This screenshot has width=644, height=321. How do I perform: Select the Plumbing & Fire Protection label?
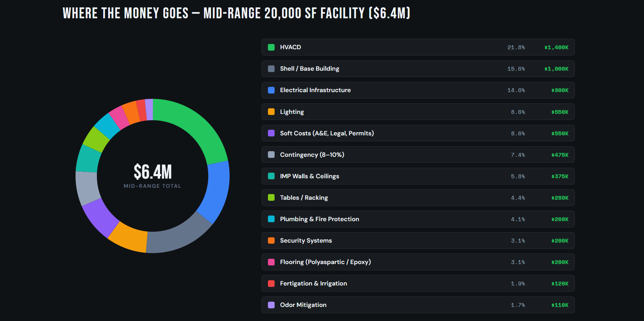(320, 219)
